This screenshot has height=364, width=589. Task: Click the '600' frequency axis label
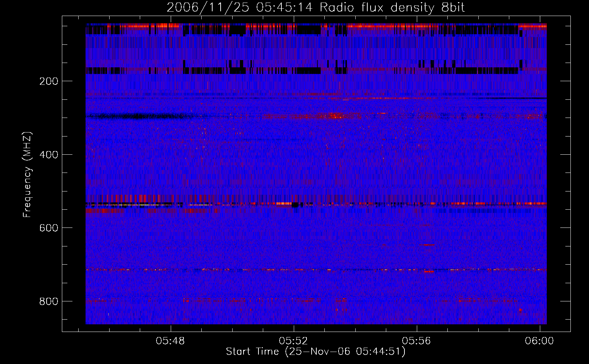[x=49, y=228]
